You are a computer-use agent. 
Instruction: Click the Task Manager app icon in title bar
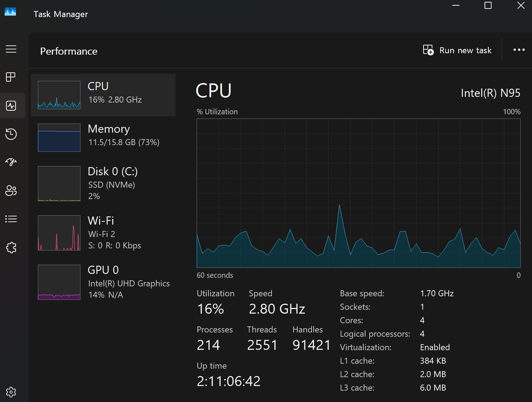click(10, 12)
